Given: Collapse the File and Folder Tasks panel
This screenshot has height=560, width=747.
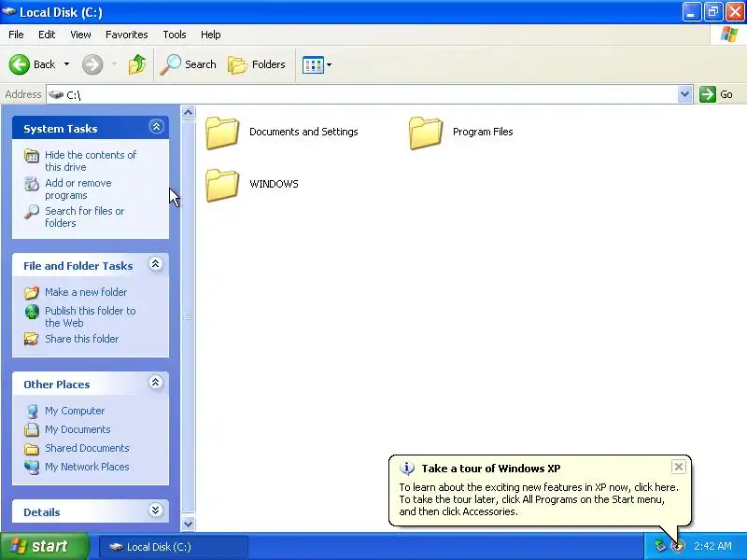Looking at the screenshot, I should [155, 264].
